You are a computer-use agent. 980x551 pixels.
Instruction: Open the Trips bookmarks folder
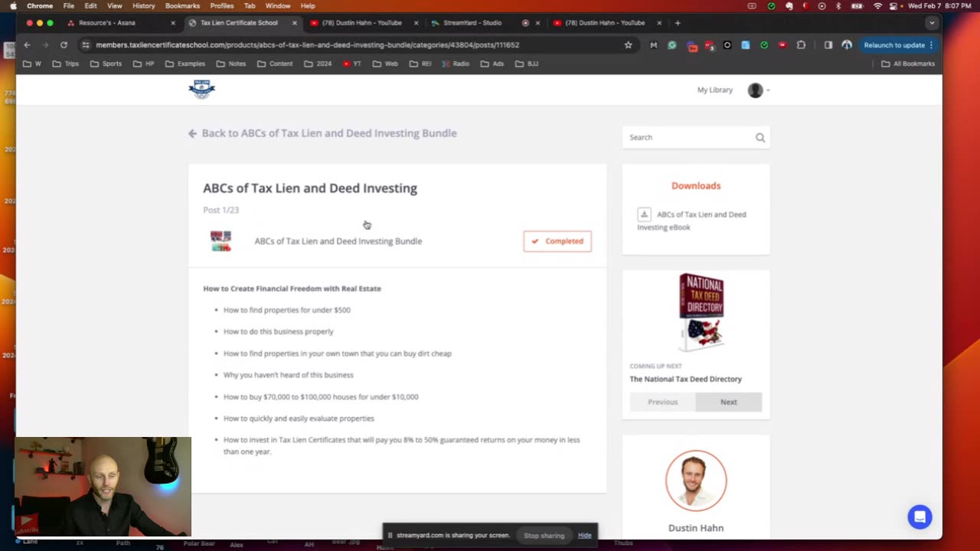(x=66, y=64)
